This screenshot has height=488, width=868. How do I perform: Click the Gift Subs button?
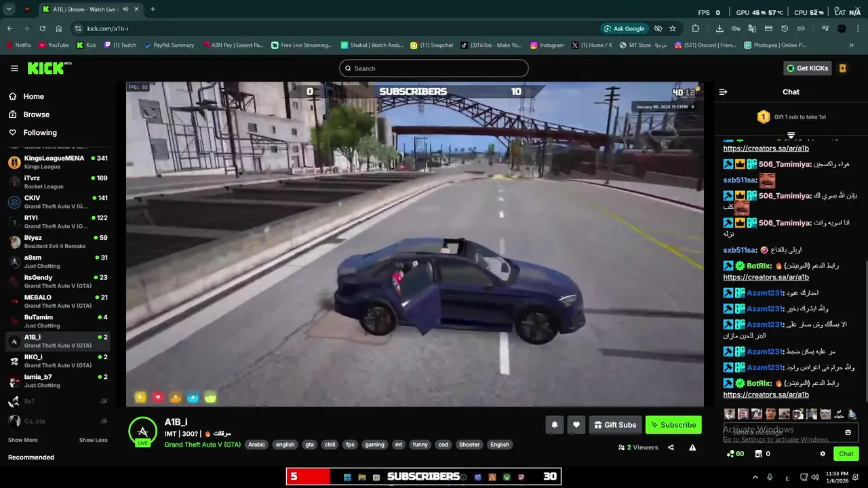coord(615,425)
